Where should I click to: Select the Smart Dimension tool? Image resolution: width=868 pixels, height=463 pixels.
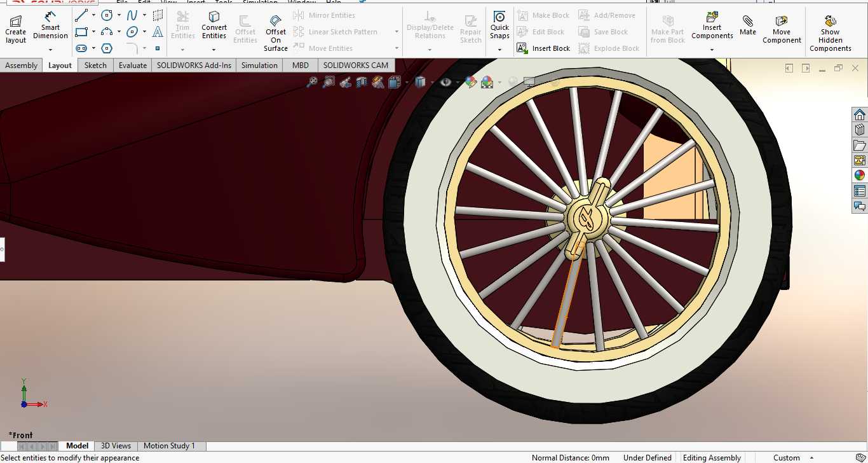50,25
